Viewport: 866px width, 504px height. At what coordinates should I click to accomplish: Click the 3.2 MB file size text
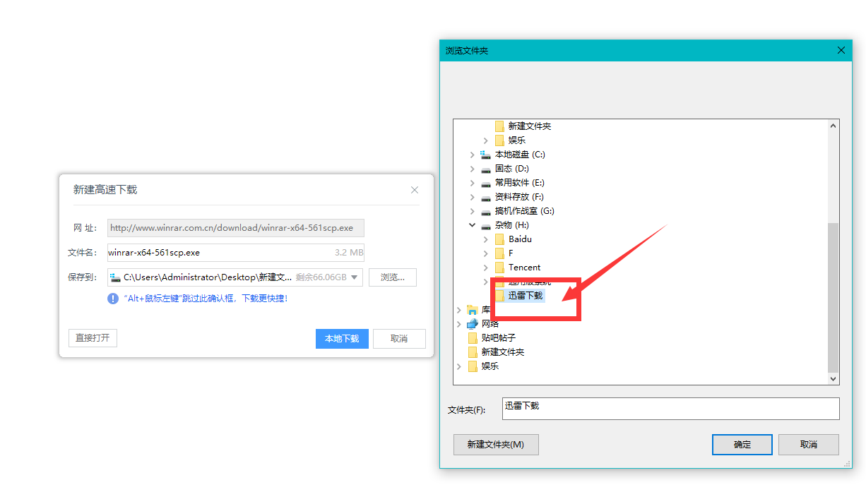tap(349, 253)
